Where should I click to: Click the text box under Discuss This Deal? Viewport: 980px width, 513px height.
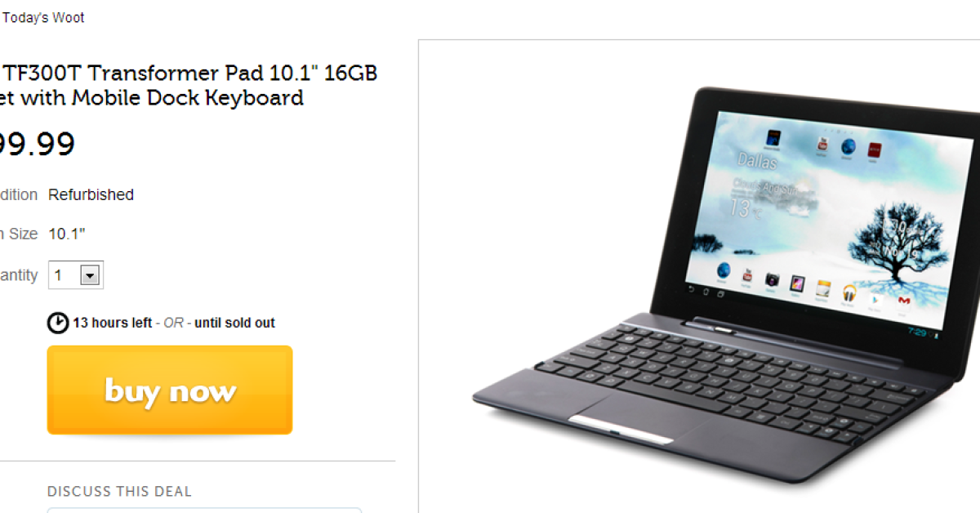[204, 510]
